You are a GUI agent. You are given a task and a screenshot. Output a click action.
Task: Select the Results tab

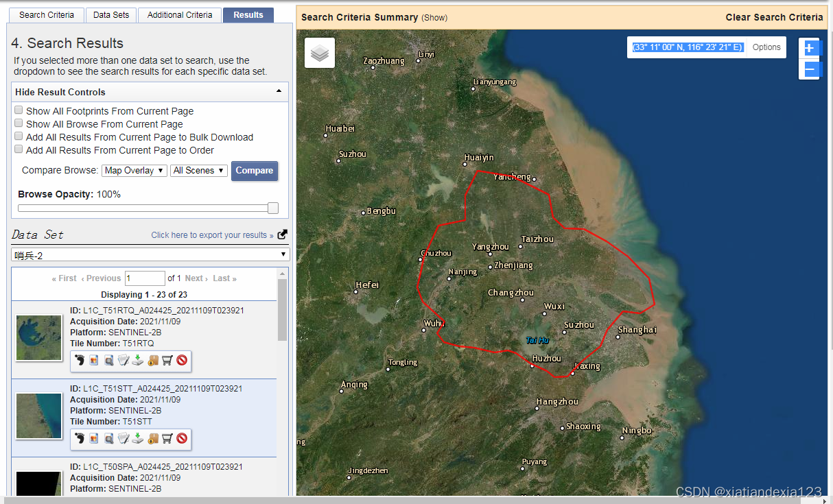click(x=248, y=14)
